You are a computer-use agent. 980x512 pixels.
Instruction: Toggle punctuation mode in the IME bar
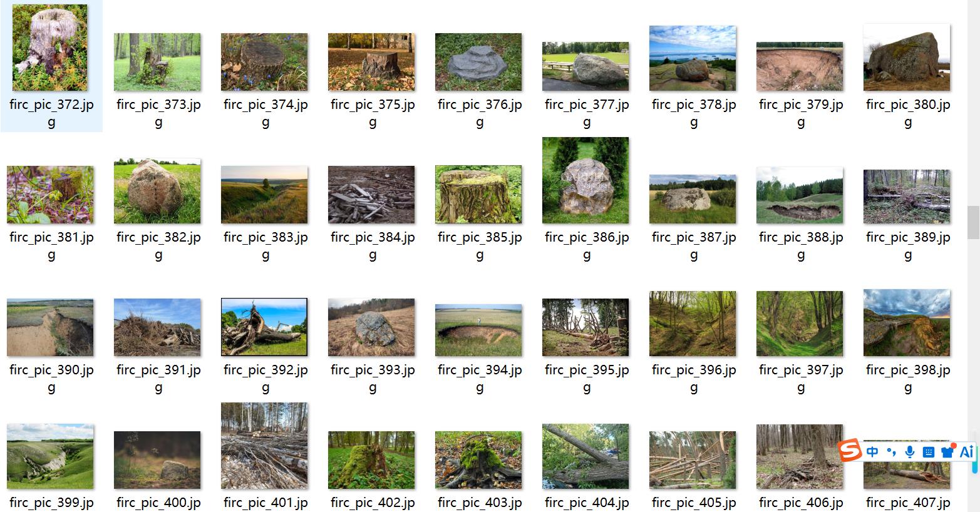pos(891,452)
